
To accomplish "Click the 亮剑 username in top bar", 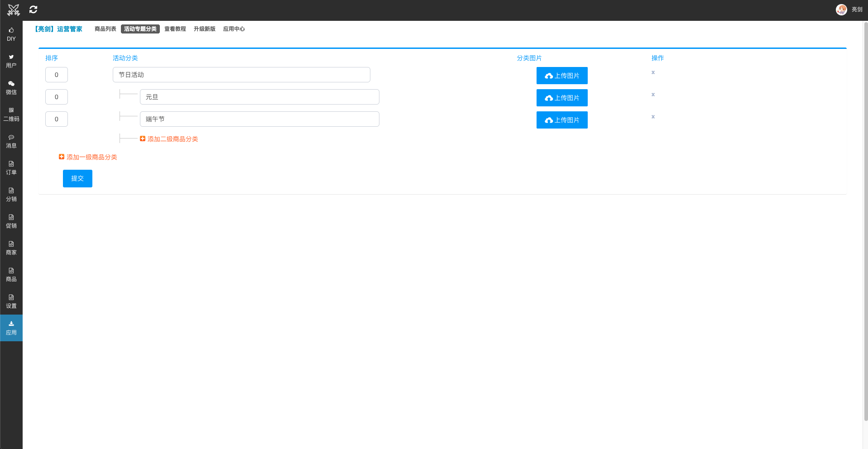I will click(x=857, y=10).
